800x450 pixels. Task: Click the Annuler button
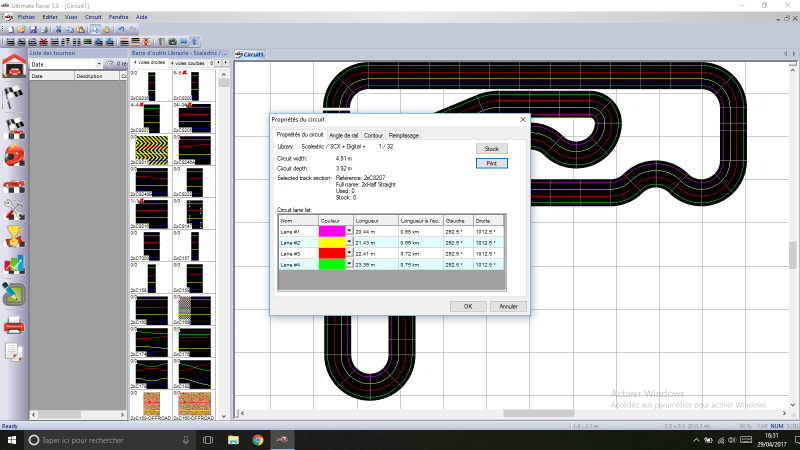(x=507, y=306)
